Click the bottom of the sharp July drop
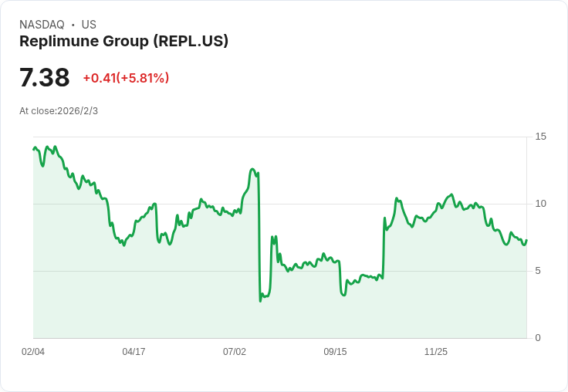 [260, 300]
